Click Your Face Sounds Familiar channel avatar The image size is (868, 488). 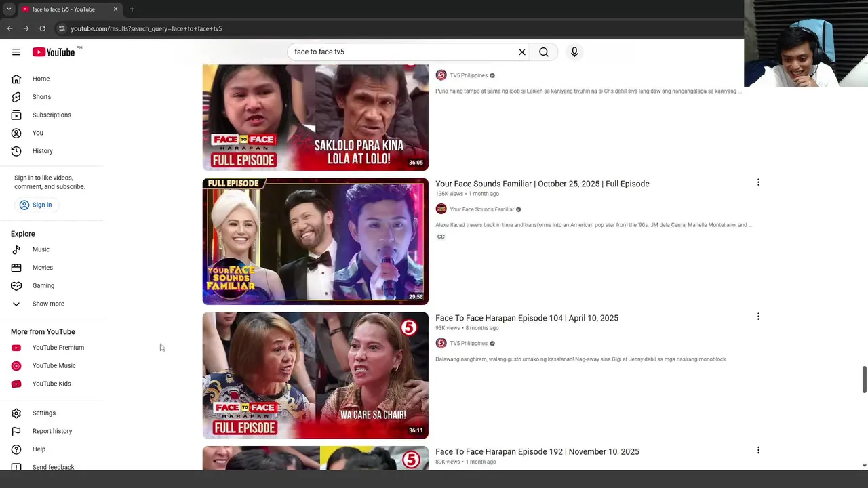(441, 209)
